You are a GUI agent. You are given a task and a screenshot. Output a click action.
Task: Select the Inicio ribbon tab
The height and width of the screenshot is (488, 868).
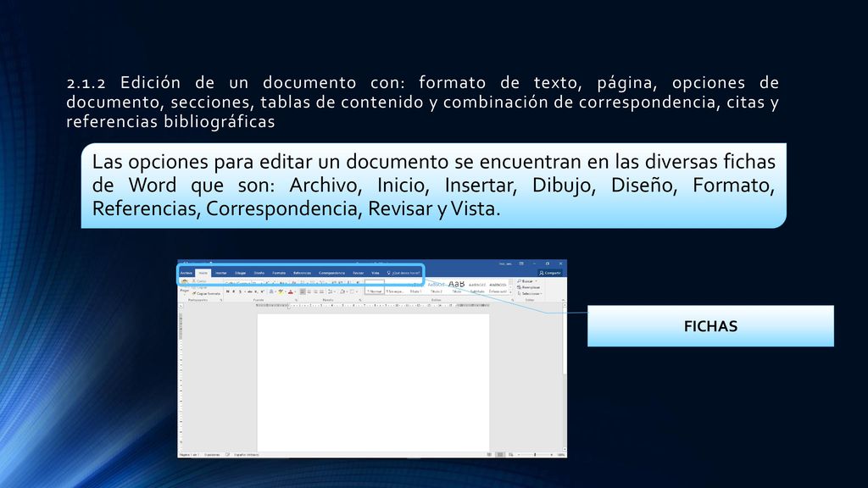pos(203,273)
